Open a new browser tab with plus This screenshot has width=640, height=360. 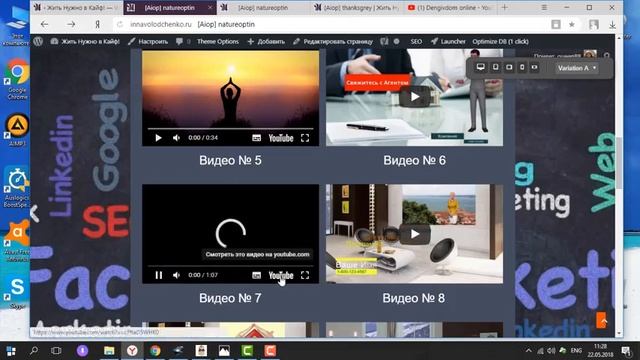504,7
